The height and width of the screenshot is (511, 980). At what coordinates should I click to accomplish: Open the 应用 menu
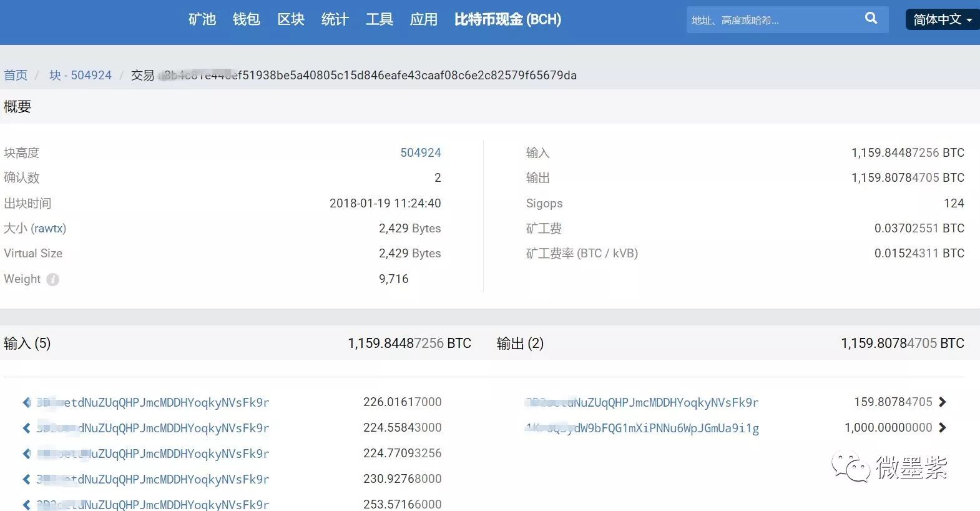424,19
